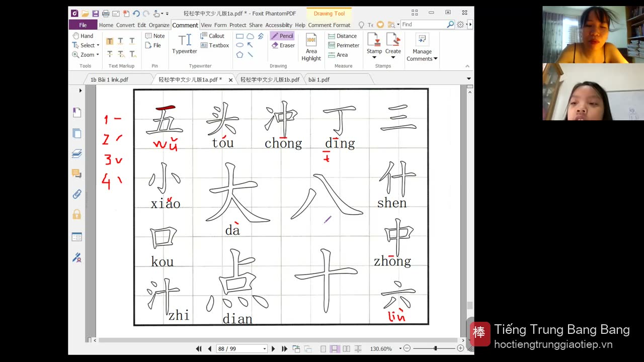
Task: Choose the Eraser tool
Action: click(x=283, y=45)
